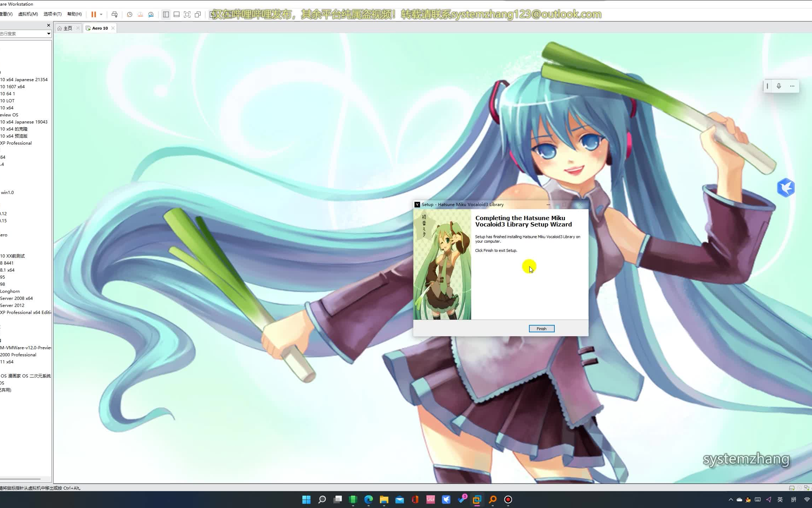Select the '10 x64 的克隆' VM entry
Viewport: 812px width, 508px height.
(14, 129)
